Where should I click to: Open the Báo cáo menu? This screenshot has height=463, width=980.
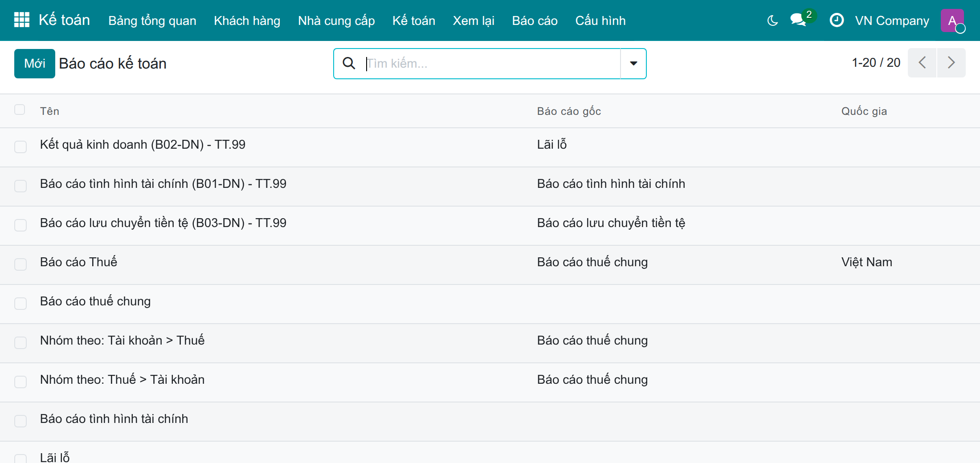coord(535,20)
